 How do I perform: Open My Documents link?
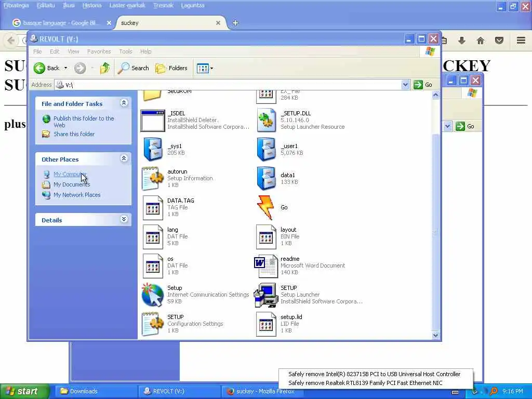(72, 184)
